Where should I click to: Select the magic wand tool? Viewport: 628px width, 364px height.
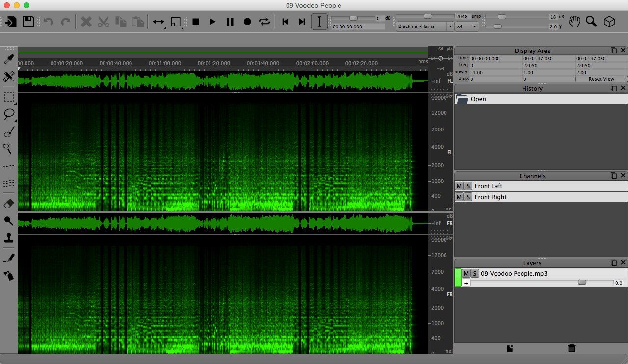point(8,148)
